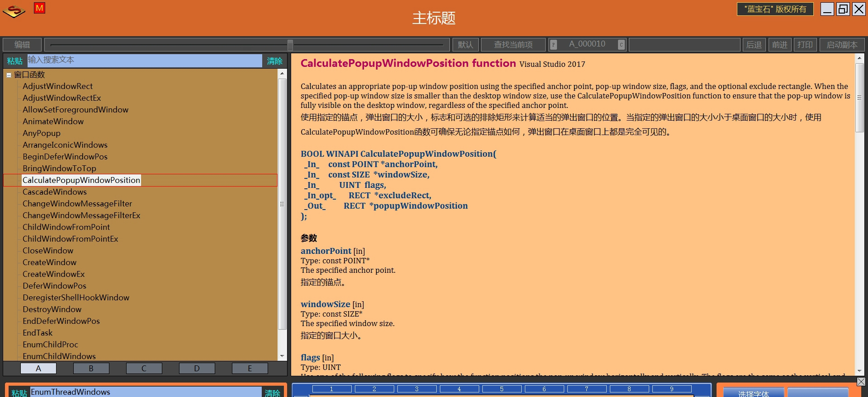Image resolution: width=868 pixels, height=397 pixels.
Task: Collapse the 窗口函数 tree node
Action: (x=9, y=75)
